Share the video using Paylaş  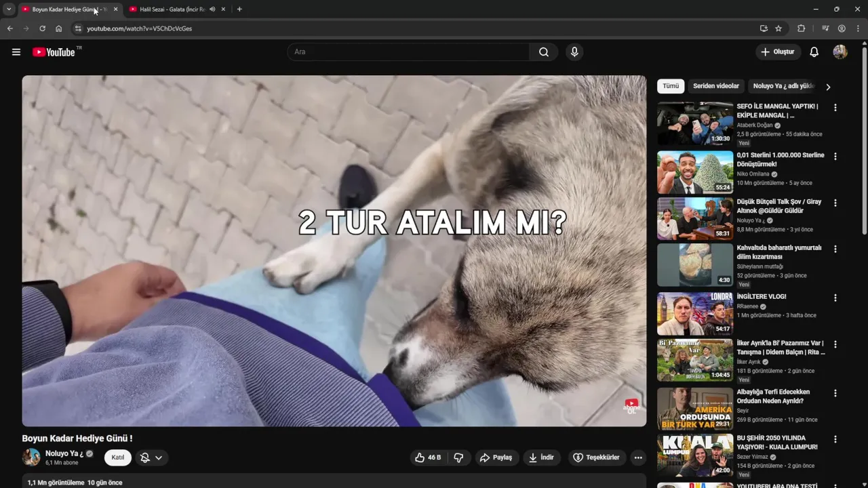(x=496, y=457)
